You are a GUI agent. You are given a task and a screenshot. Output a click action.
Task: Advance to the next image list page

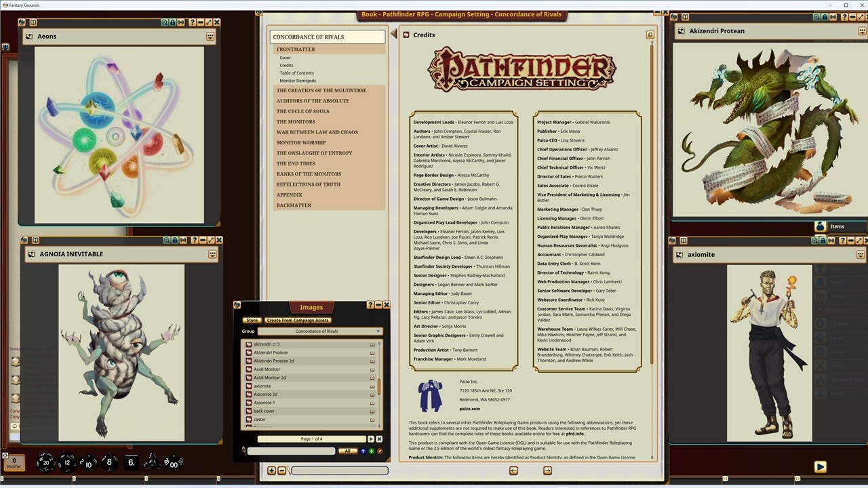tap(370, 439)
